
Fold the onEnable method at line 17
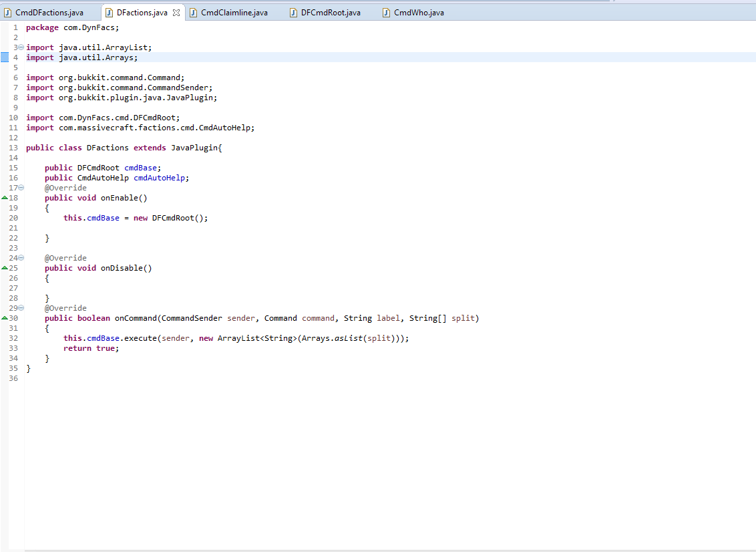click(21, 188)
